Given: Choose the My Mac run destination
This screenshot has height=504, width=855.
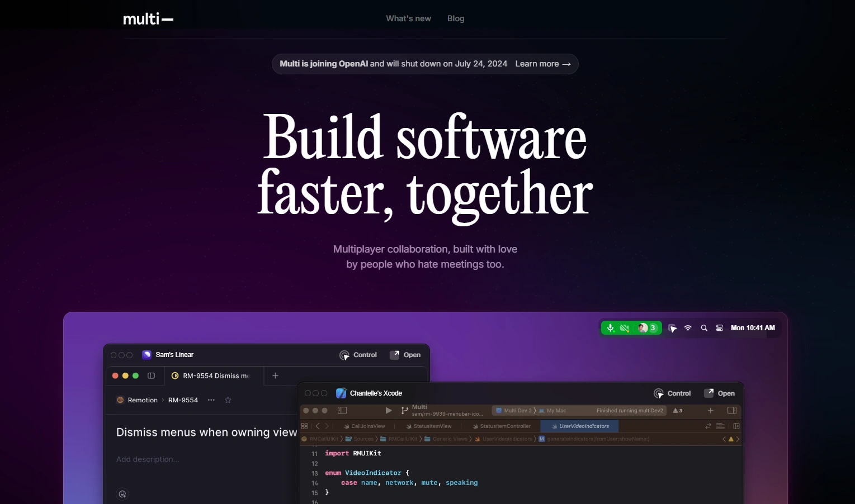Looking at the screenshot, I should pos(552,411).
